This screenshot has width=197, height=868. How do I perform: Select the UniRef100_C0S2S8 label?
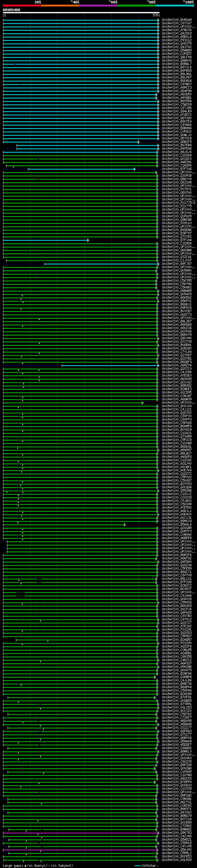point(176,497)
